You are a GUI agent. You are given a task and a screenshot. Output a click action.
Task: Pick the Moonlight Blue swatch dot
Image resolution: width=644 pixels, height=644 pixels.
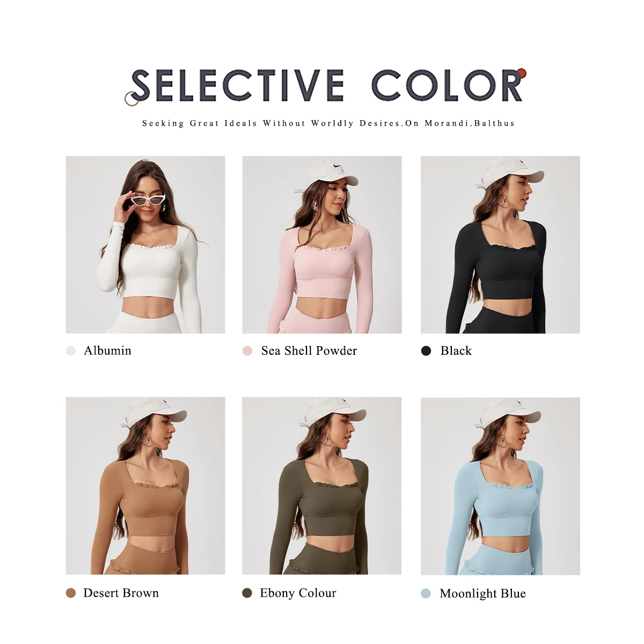pyautogui.click(x=426, y=594)
